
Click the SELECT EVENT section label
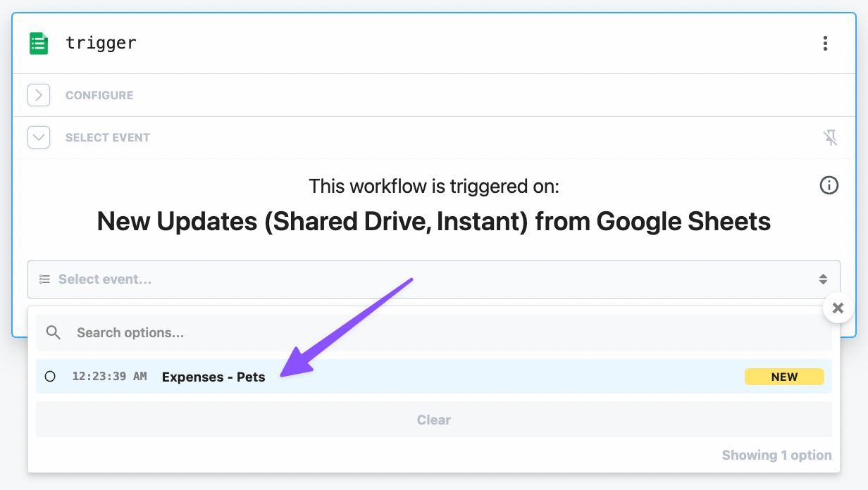108,137
